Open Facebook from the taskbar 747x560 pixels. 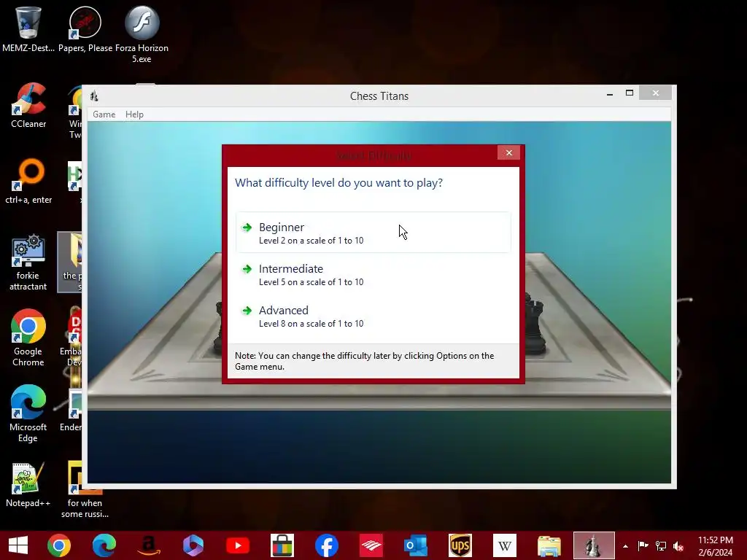(327, 545)
